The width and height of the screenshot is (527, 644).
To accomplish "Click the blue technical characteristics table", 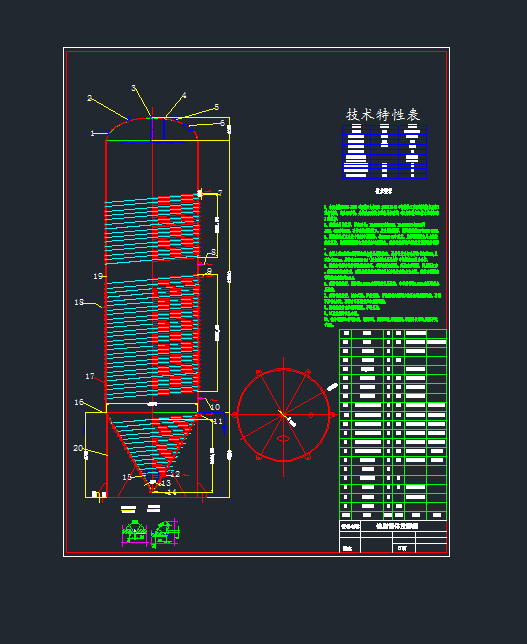I will click(x=384, y=152).
